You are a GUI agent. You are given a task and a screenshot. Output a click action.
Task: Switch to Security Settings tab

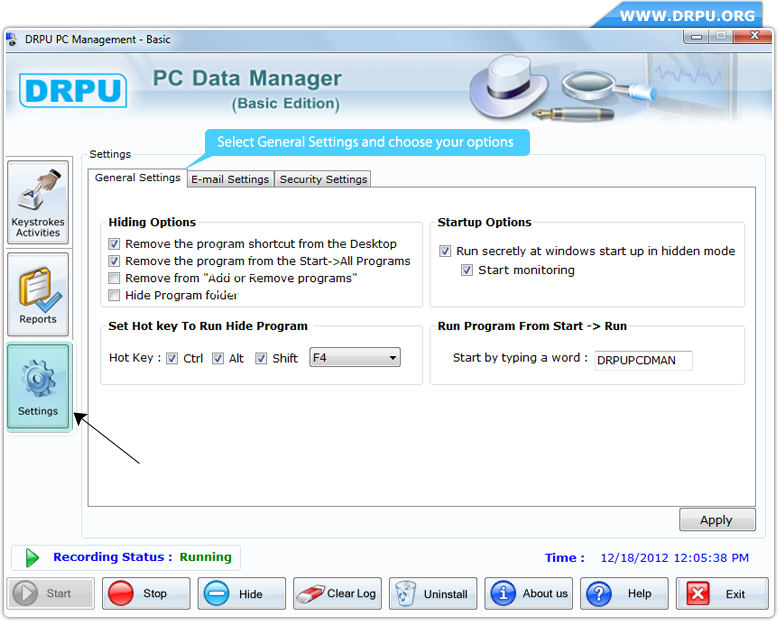coord(323,179)
